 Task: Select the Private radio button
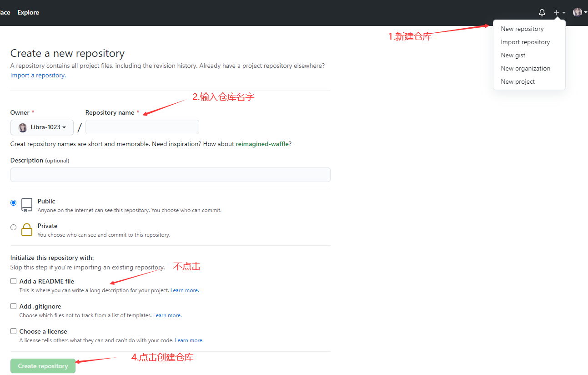coord(13,227)
